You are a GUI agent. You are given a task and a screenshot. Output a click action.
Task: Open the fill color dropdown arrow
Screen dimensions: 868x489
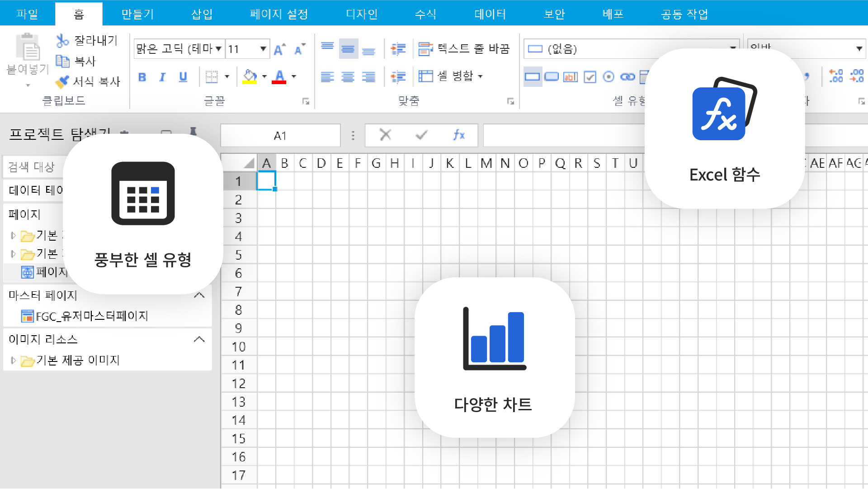point(264,76)
